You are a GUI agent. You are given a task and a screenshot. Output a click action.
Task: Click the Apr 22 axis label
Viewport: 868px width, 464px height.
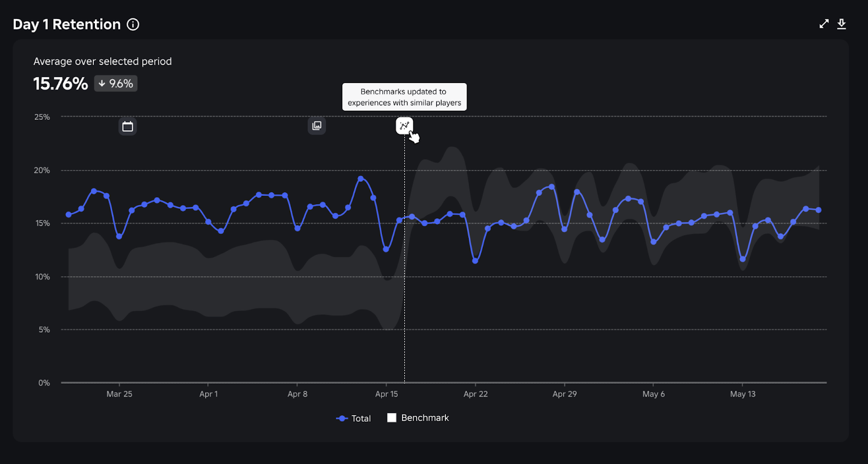click(475, 394)
